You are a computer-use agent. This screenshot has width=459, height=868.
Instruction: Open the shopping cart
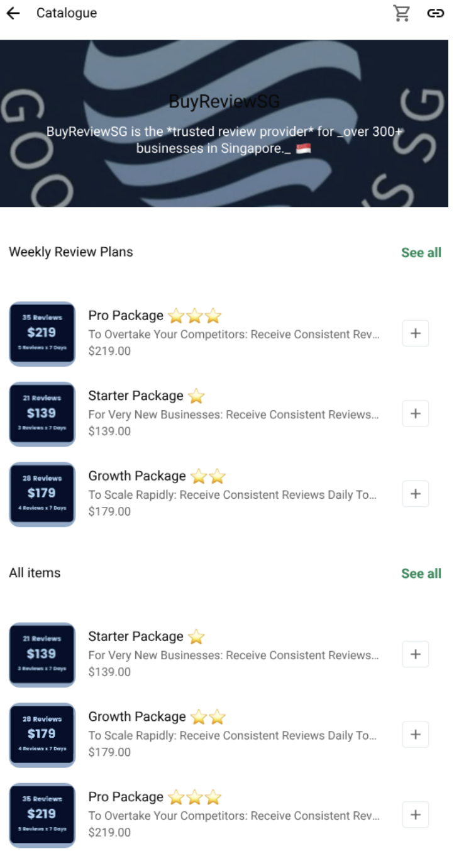[401, 13]
